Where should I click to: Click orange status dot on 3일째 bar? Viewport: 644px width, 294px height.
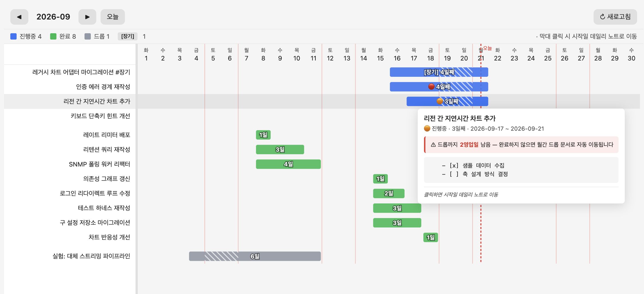440,101
